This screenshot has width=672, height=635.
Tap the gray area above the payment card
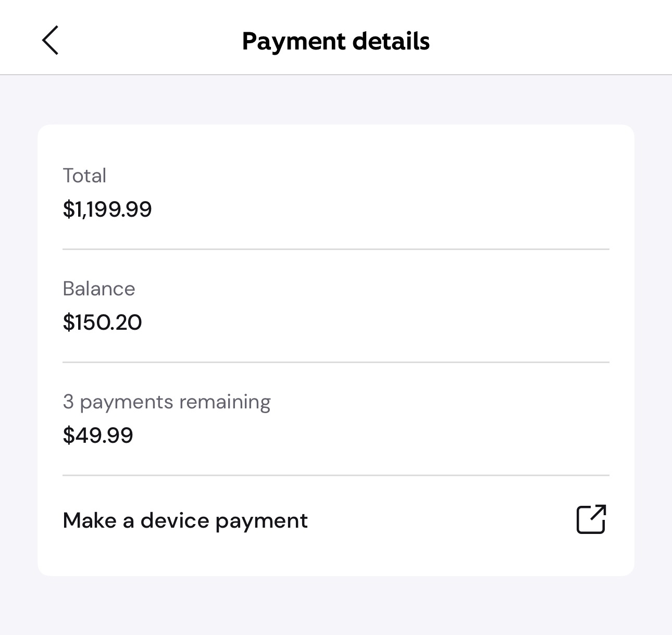coord(335,100)
